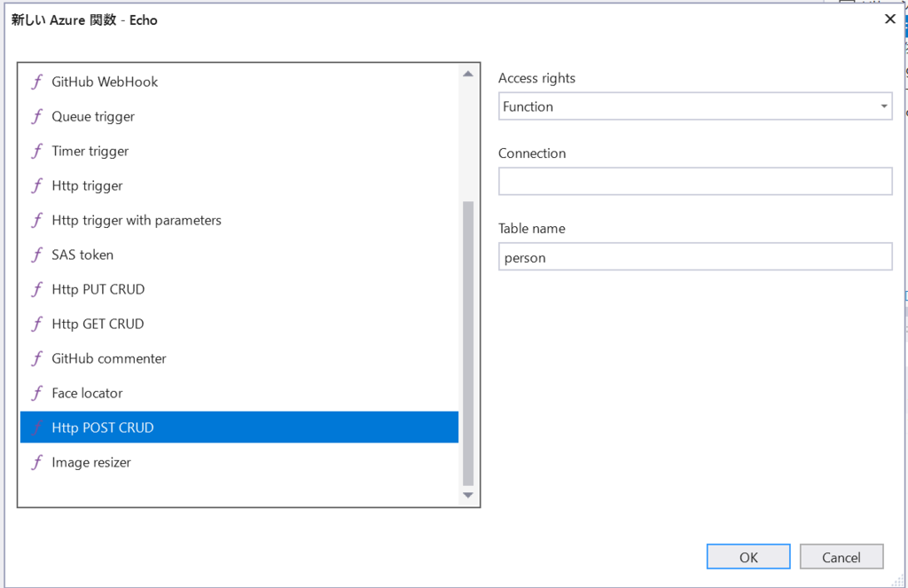
Task: Click the scroll down arrow in template list
Action: tap(468, 495)
